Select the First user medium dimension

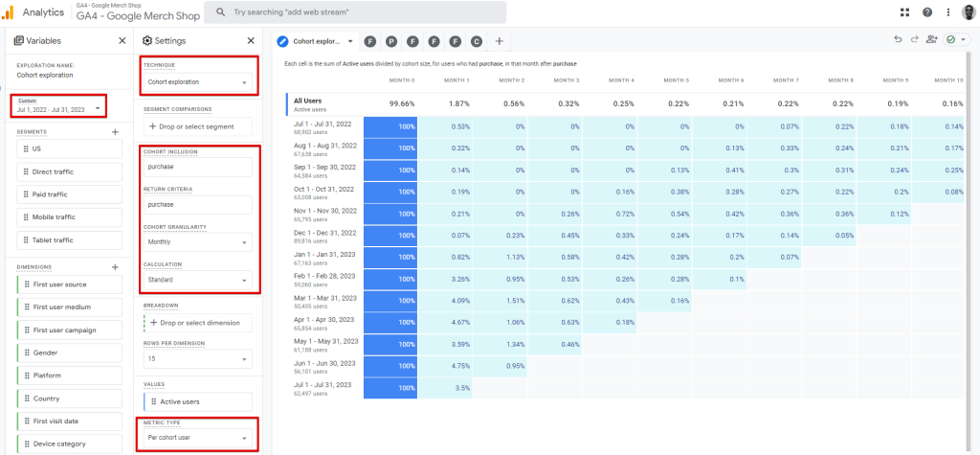[69, 307]
